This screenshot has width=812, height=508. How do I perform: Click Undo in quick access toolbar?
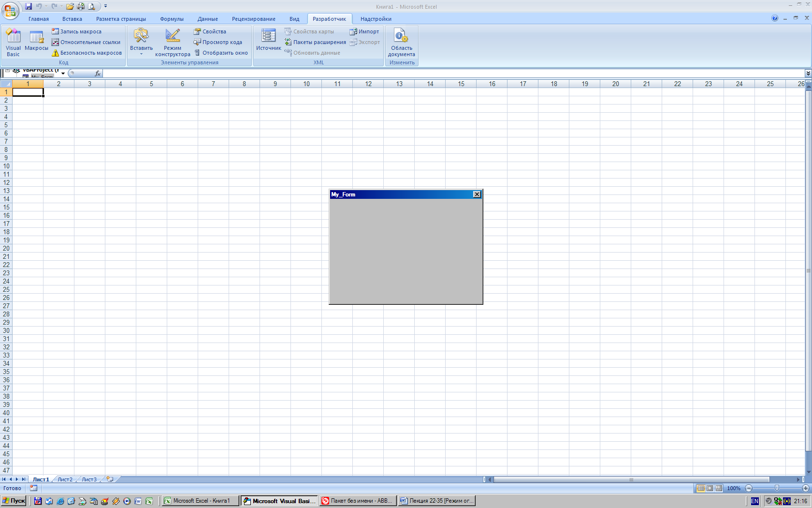[x=39, y=6]
